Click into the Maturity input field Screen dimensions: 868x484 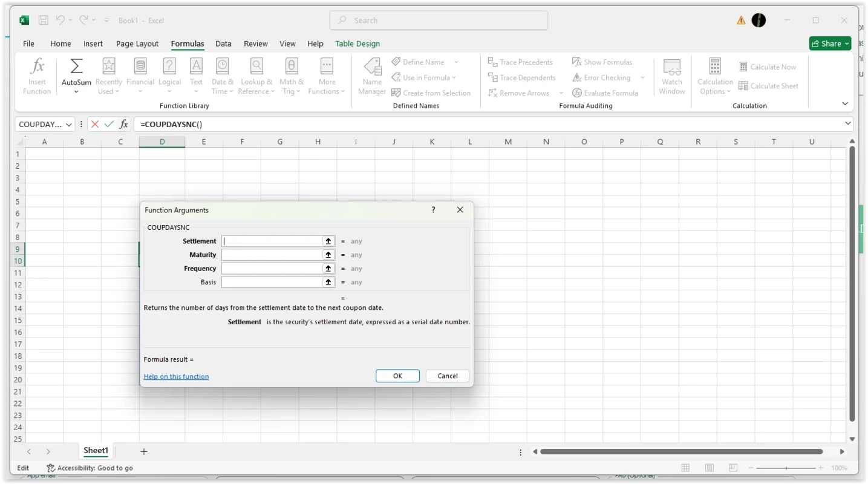tap(272, 255)
